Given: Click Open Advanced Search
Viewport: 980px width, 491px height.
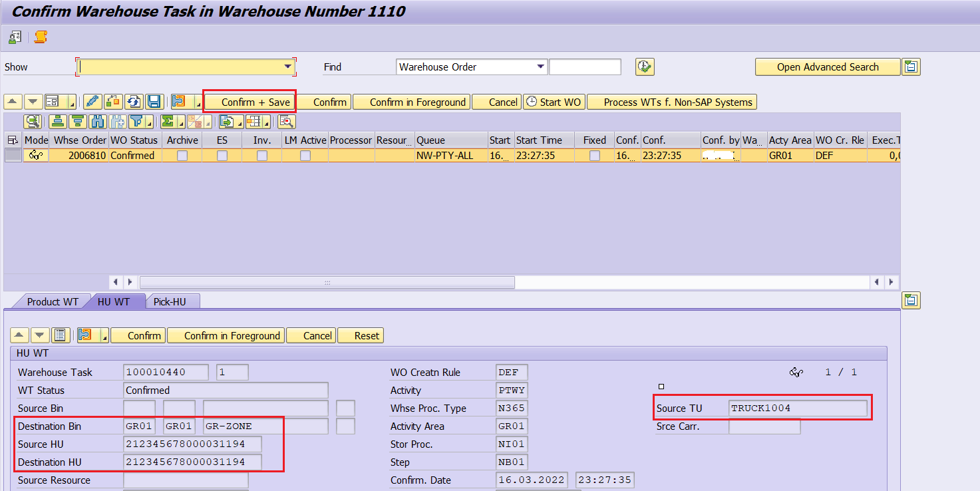Looking at the screenshot, I should [828, 67].
